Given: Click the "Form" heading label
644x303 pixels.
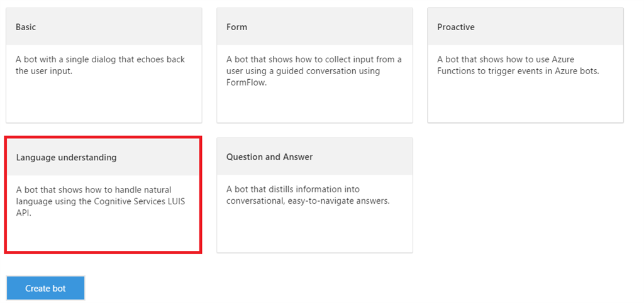Looking at the screenshot, I should pyautogui.click(x=236, y=27).
